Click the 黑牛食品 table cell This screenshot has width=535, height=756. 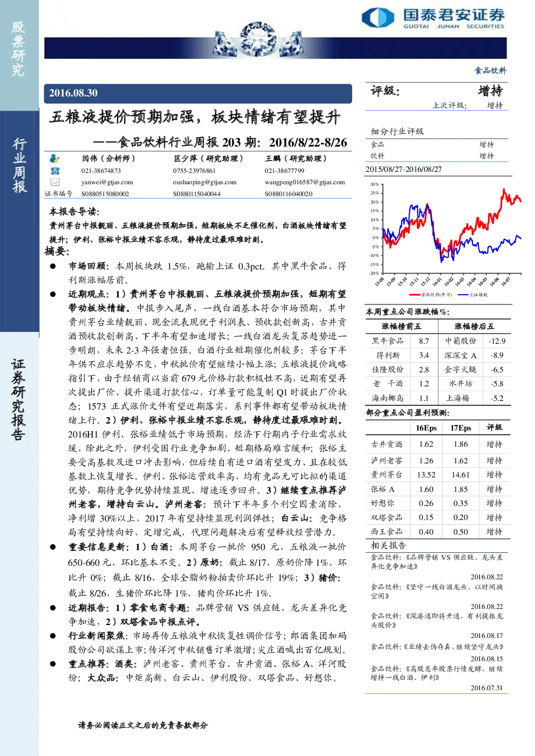tap(388, 341)
